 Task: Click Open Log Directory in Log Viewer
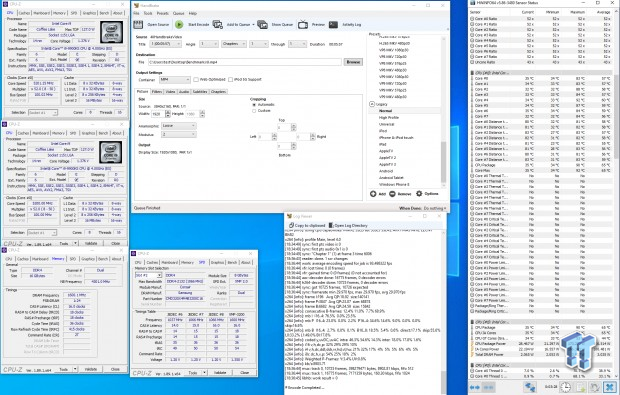(x=348, y=225)
